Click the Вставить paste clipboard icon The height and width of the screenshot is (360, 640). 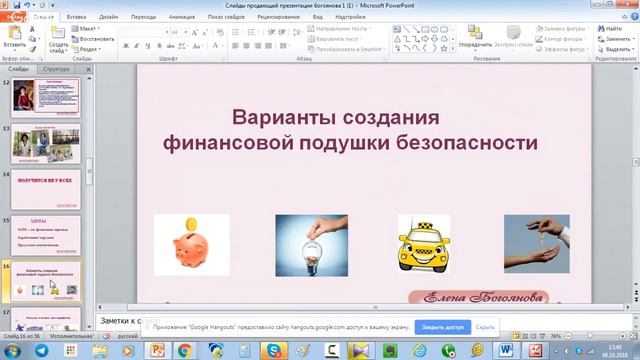[15, 33]
